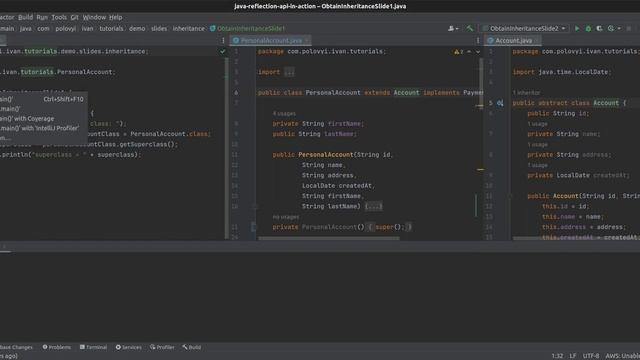Open the Help menu
Image resolution: width=640 pixels, height=360 pixels.
116,17
